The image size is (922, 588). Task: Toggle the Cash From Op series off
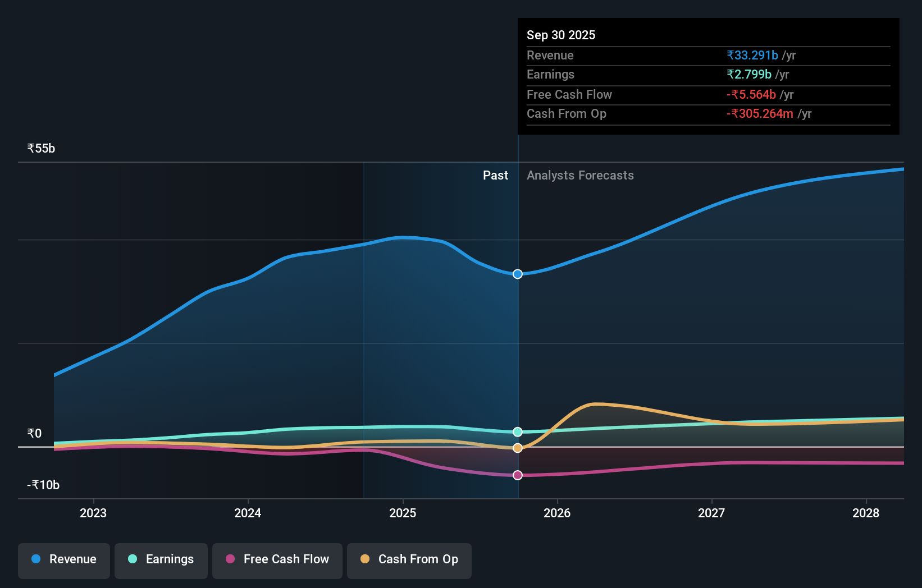tap(409, 559)
